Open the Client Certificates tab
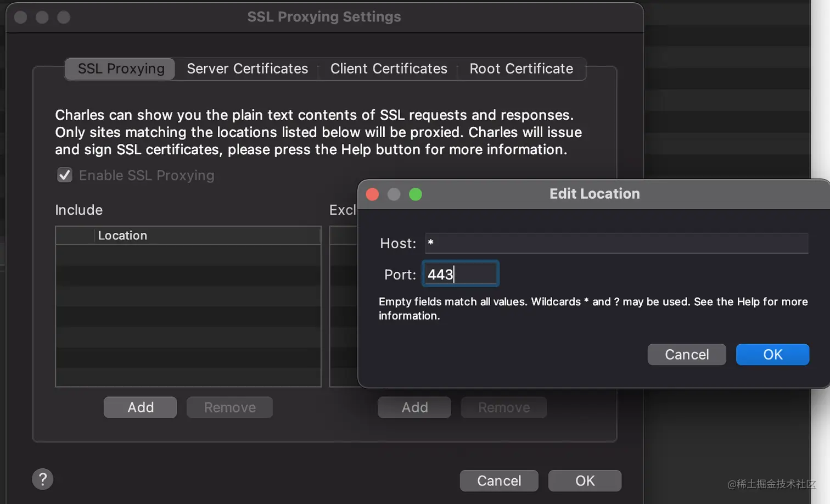This screenshot has width=830, height=504. (x=389, y=69)
